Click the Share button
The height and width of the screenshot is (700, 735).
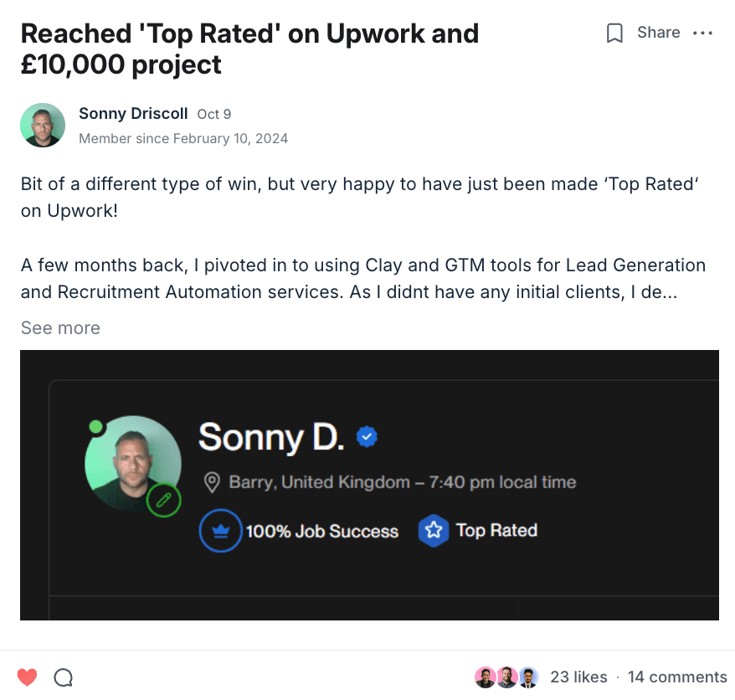[x=658, y=33]
